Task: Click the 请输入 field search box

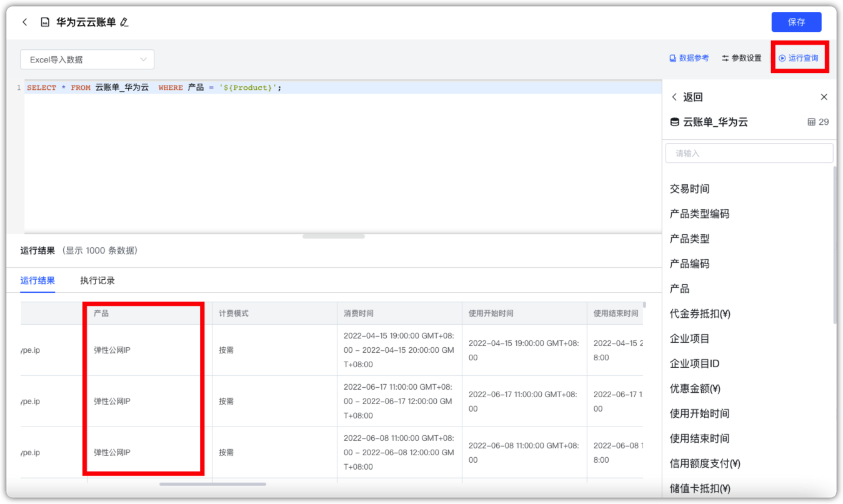Action: tap(749, 153)
